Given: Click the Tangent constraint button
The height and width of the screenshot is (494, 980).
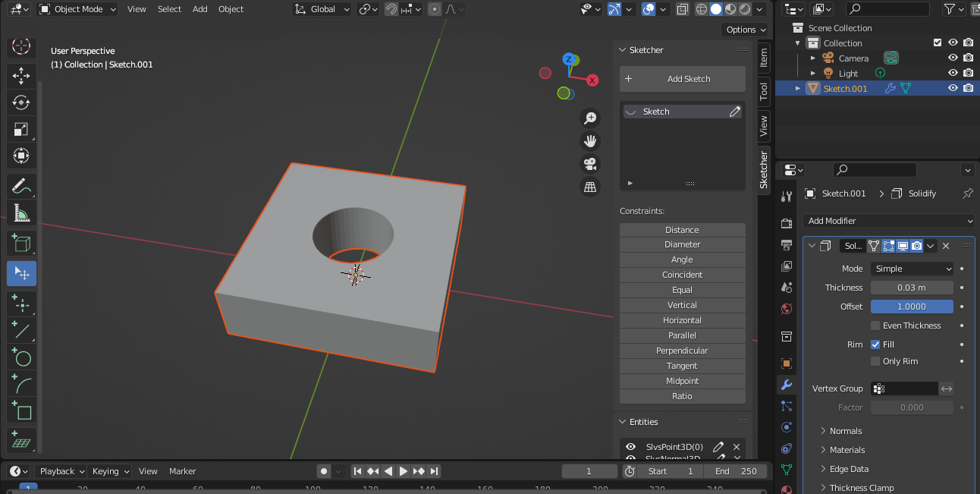Looking at the screenshot, I should click(683, 366).
